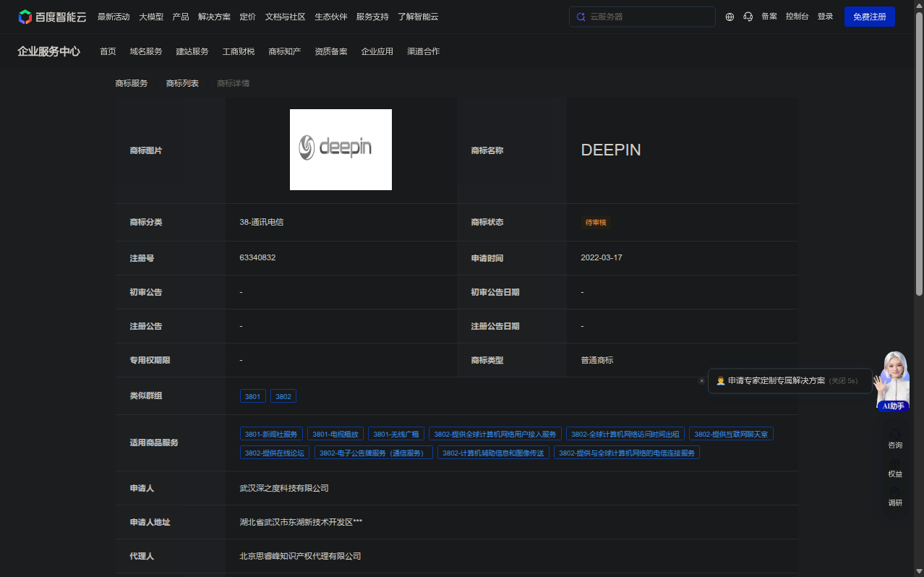Screen dimensions: 924x577
Task: Open the 定价 menu
Action: (248, 17)
